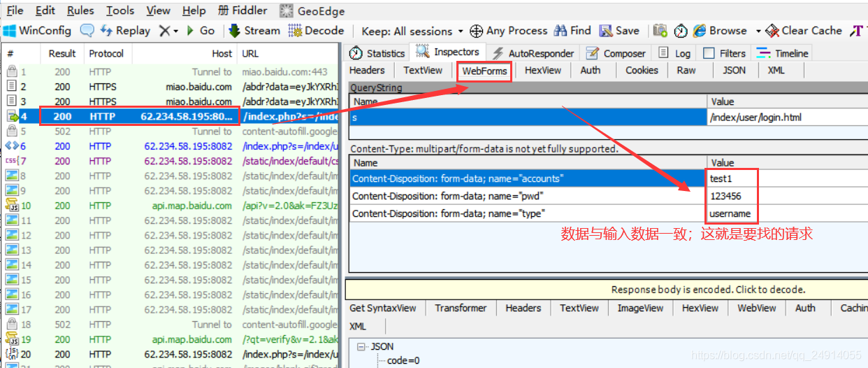Open the Fiddler menu item
Screen dimensions: 868x368
[x=243, y=10]
